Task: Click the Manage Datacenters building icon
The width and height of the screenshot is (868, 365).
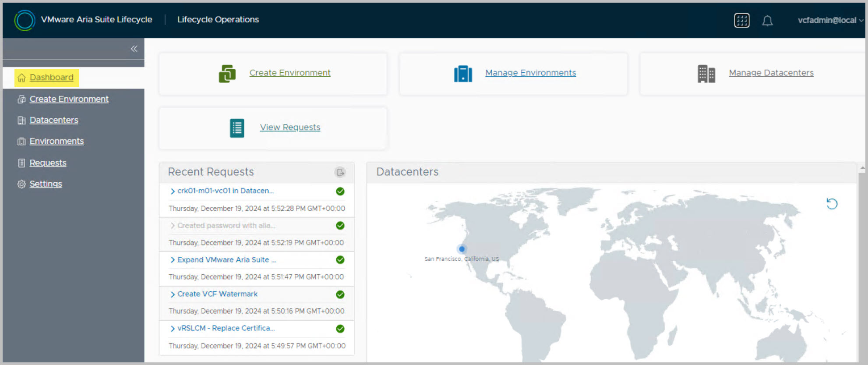Action: coord(706,74)
